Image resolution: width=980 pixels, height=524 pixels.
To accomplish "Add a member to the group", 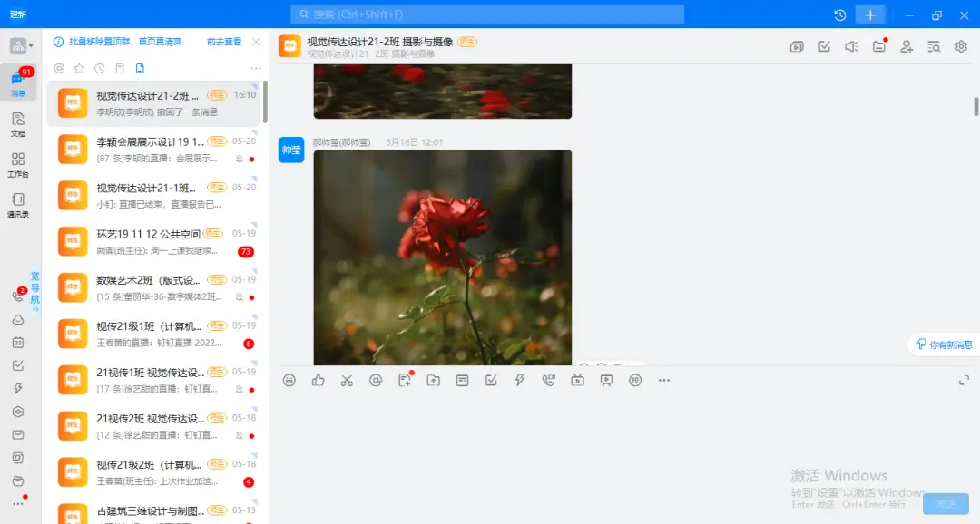I will (x=906, y=47).
